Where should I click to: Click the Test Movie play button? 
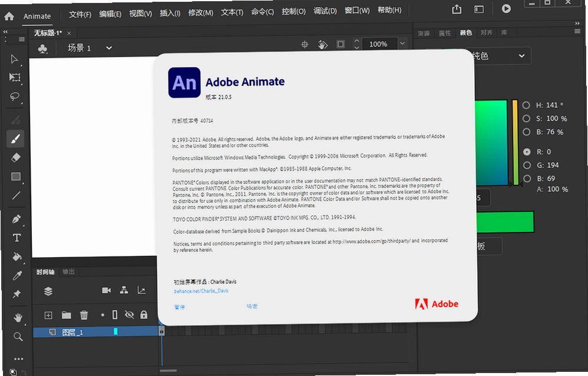pyautogui.click(x=506, y=9)
